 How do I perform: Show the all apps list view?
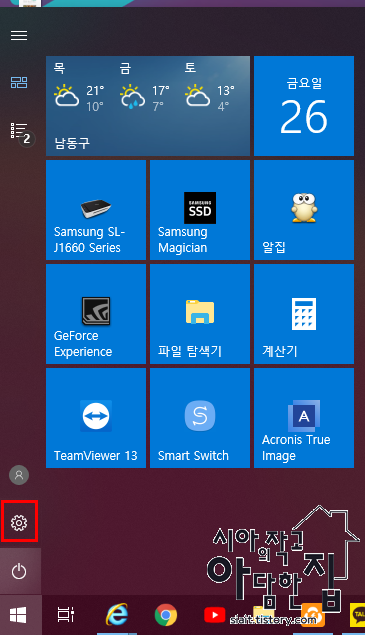tap(19, 131)
